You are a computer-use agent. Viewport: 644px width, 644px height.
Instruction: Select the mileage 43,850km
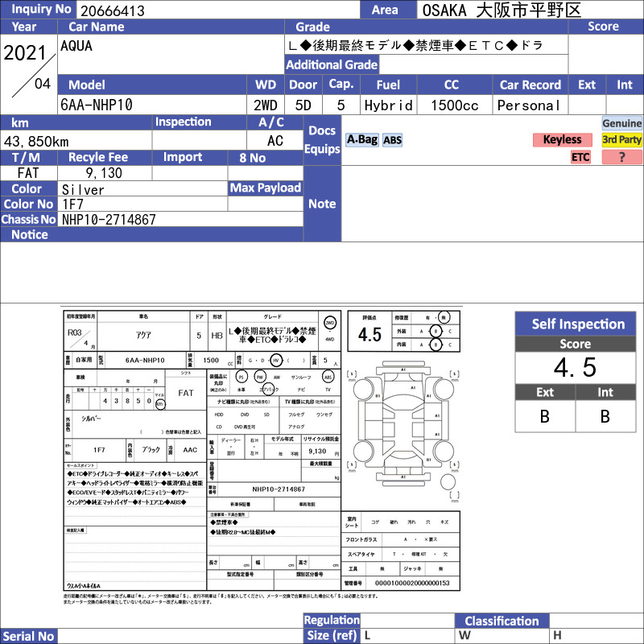coord(36,142)
